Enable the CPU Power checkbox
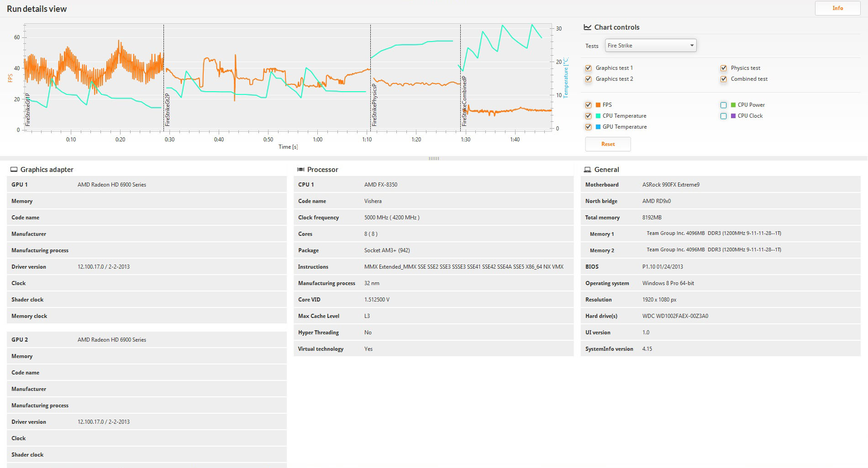This screenshot has height=468, width=868. click(723, 105)
